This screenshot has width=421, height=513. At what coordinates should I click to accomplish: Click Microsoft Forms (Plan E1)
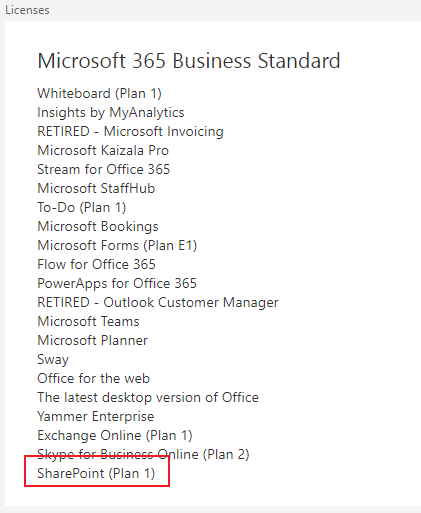[117, 245]
